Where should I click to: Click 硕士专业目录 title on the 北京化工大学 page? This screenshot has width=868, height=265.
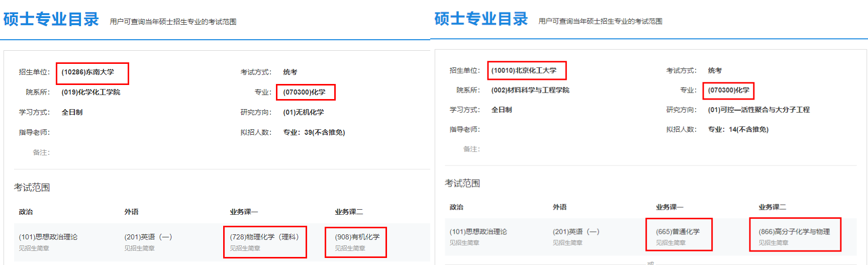tap(481, 19)
